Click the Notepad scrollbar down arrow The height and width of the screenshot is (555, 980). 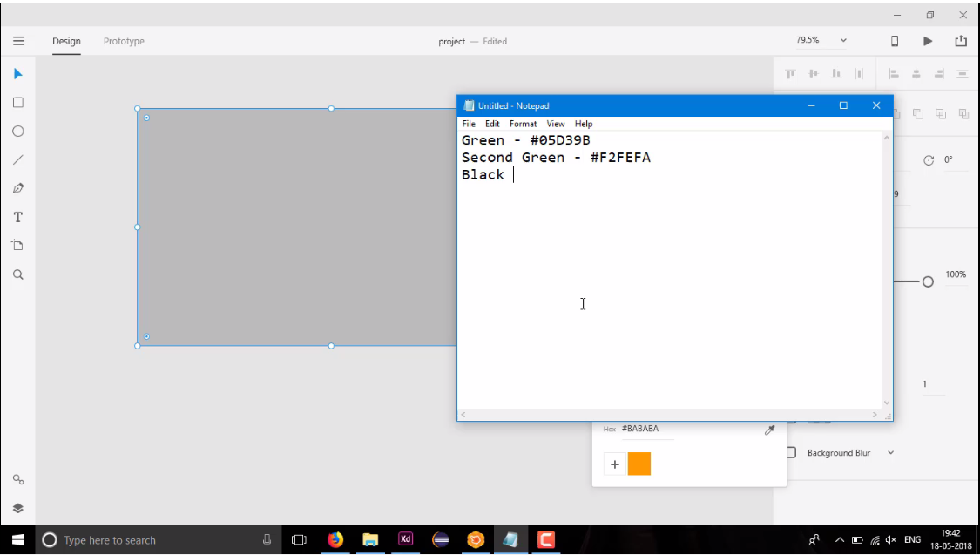(886, 402)
